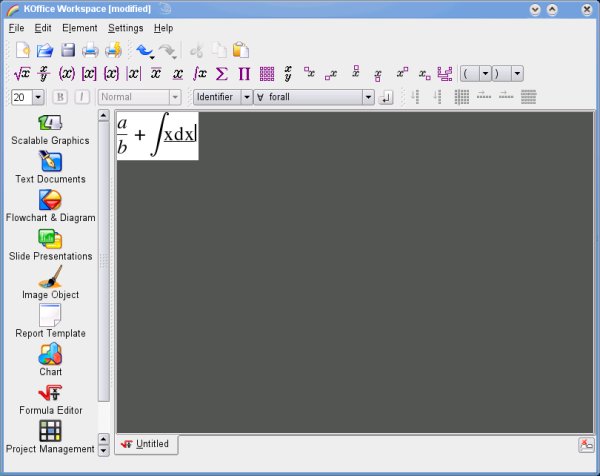The height and width of the screenshot is (476, 600).
Task: Add lower left index element
Action: pos(331,74)
